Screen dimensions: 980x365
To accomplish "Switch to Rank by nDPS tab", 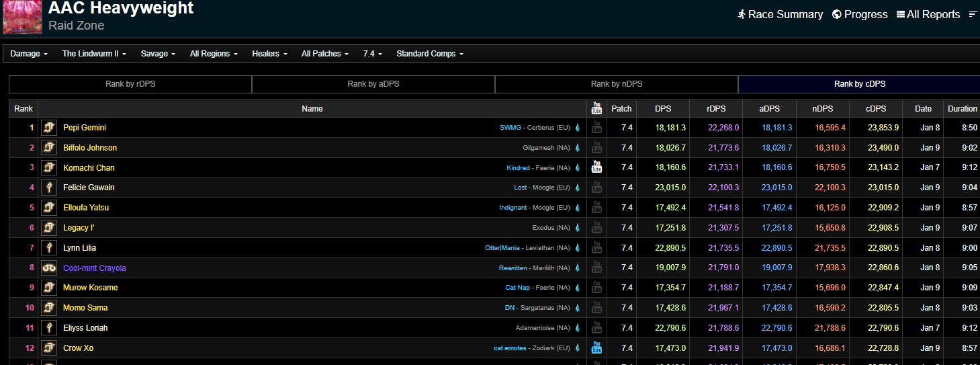I will pyautogui.click(x=617, y=84).
